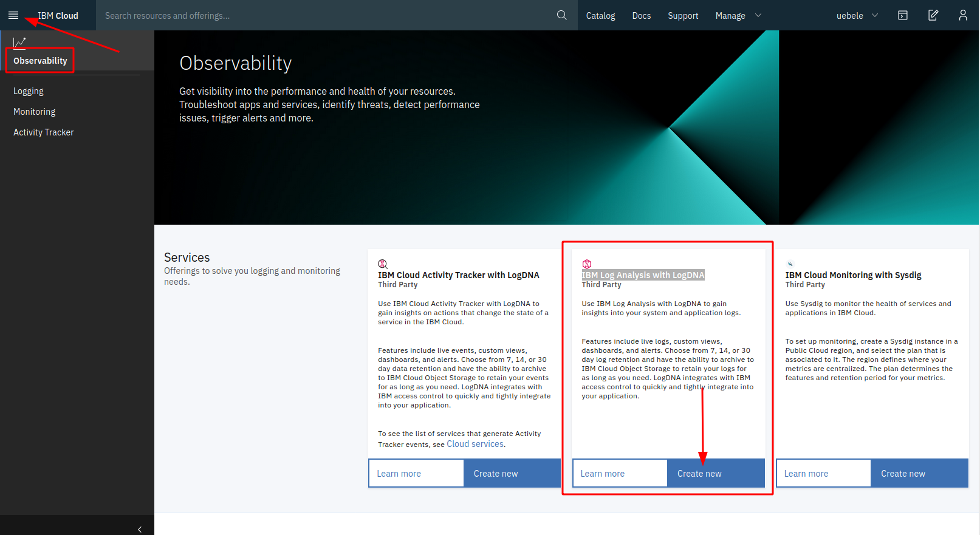Click the Activity Tracker with LogDNA card icon
The width and height of the screenshot is (980, 535).
383,264
